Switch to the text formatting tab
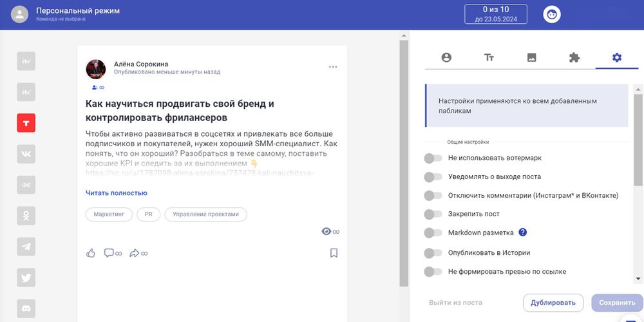Screen dimensions: 644x322 489,57
